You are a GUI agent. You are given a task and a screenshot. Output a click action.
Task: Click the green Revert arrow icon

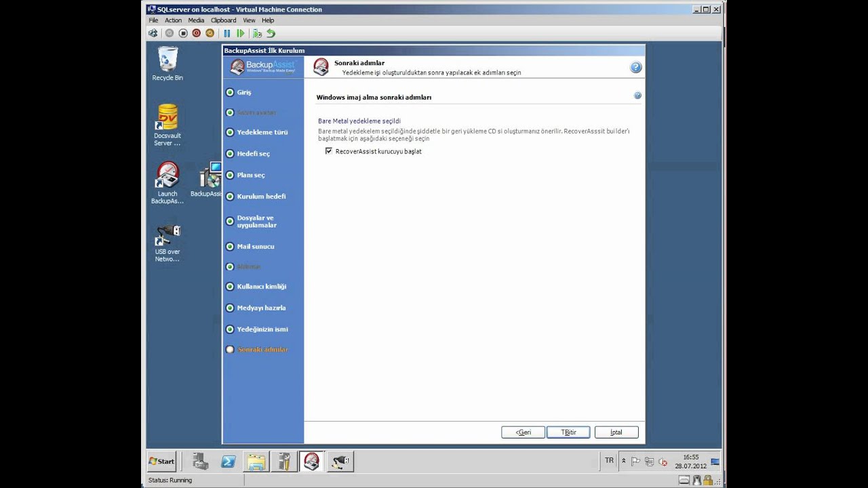click(x=271, y=33)
